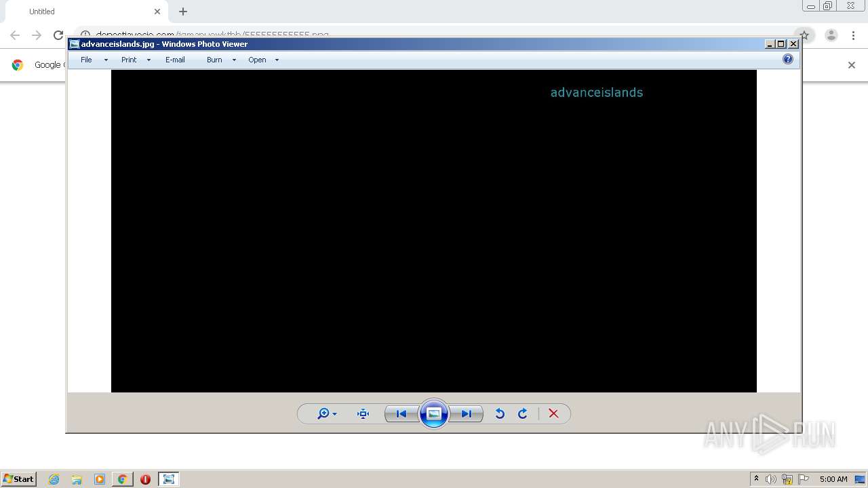
Task: Launch Internet Explorer from taskbar
Action: click(x=54, y=479)
